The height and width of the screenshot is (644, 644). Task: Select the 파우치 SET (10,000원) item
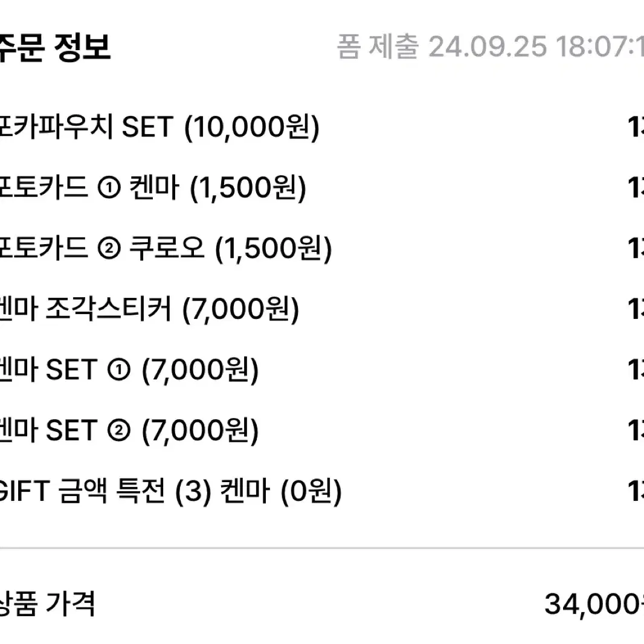click(x=159, y=127)
